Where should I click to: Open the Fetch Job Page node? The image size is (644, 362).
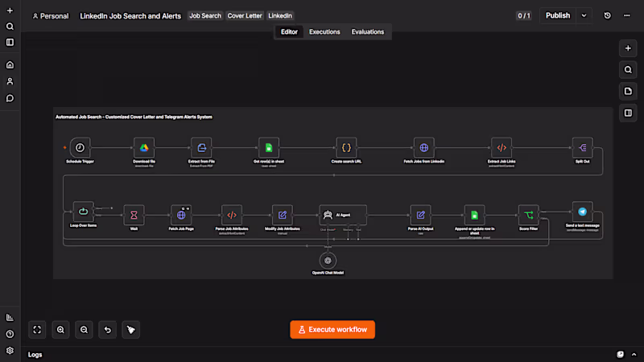181,215
